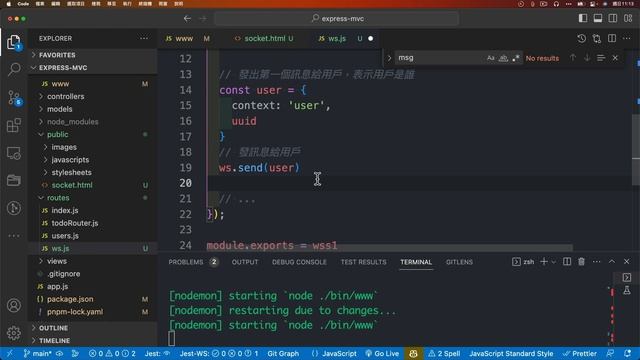The image size is (640, 360).
Task: Toggle Find in Selection
Action: pos(601,58)
